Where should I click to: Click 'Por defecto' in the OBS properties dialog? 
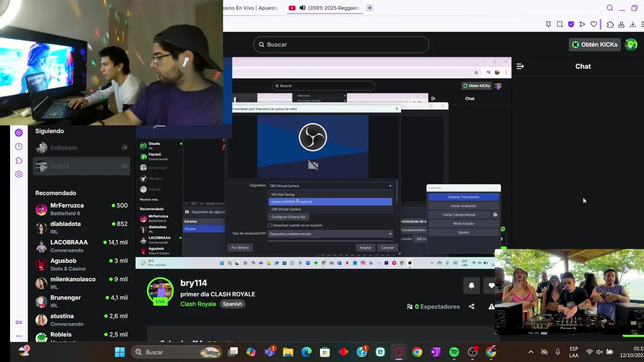point(240,247)
